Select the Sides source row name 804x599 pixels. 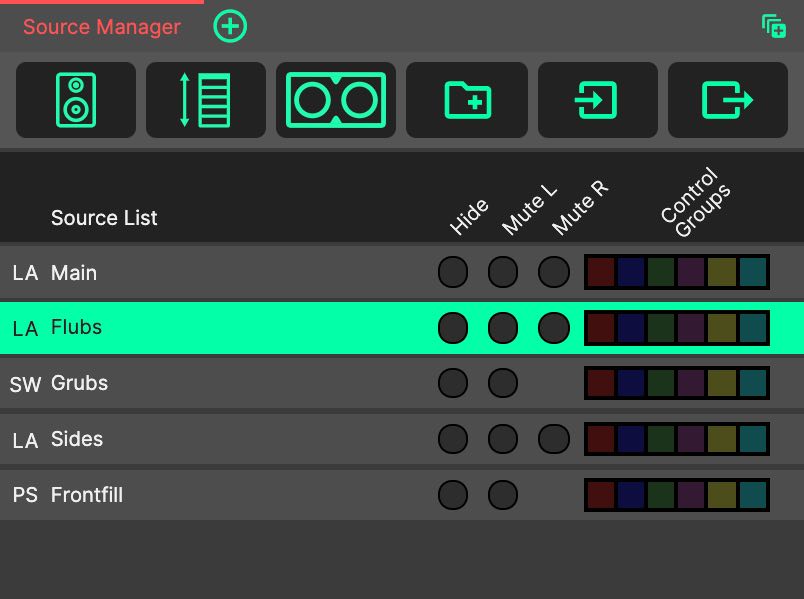pos(77,439)
